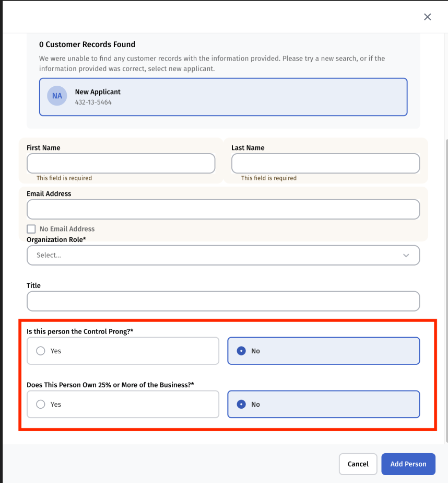Focus the Last Name input field
Image resolution: width=448 pixels, height=483 pixels.
325,163
